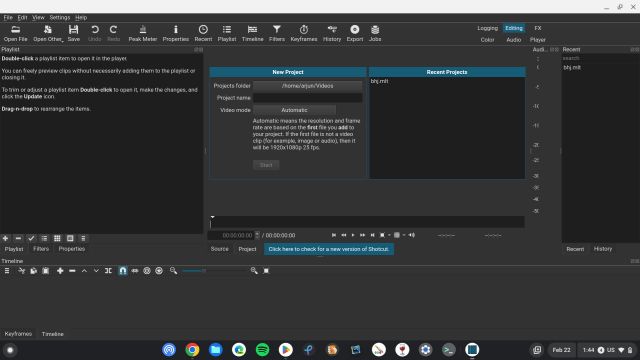
Task: Click the Export toolbar icon
Action: tap(355, 33)
